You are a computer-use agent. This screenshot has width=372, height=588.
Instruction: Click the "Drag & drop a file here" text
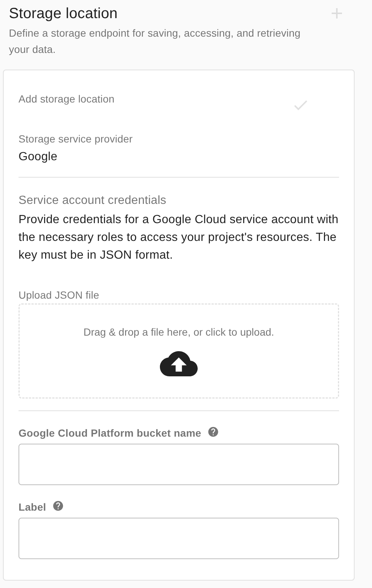pyautogui.click(x=178, y=332)
